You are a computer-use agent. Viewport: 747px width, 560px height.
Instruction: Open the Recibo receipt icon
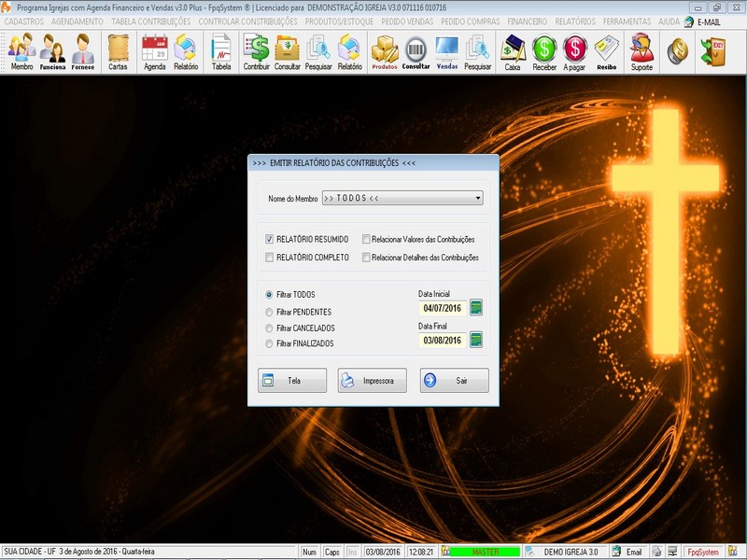pos(606,52)
